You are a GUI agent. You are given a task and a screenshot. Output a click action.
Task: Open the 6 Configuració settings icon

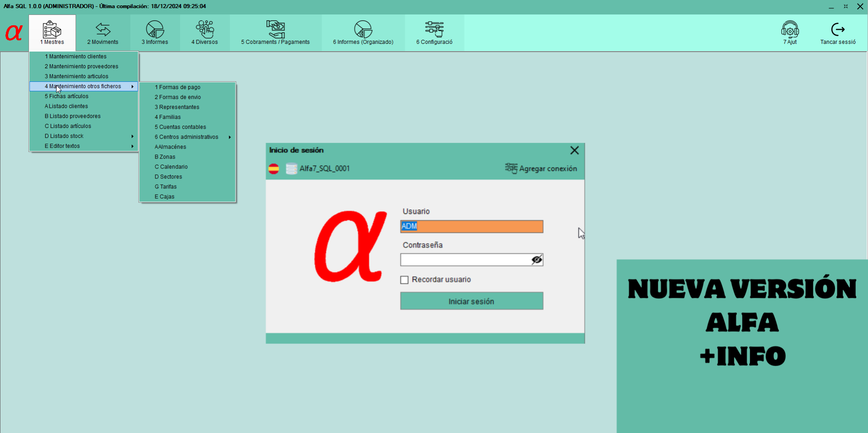pos(434,33)
